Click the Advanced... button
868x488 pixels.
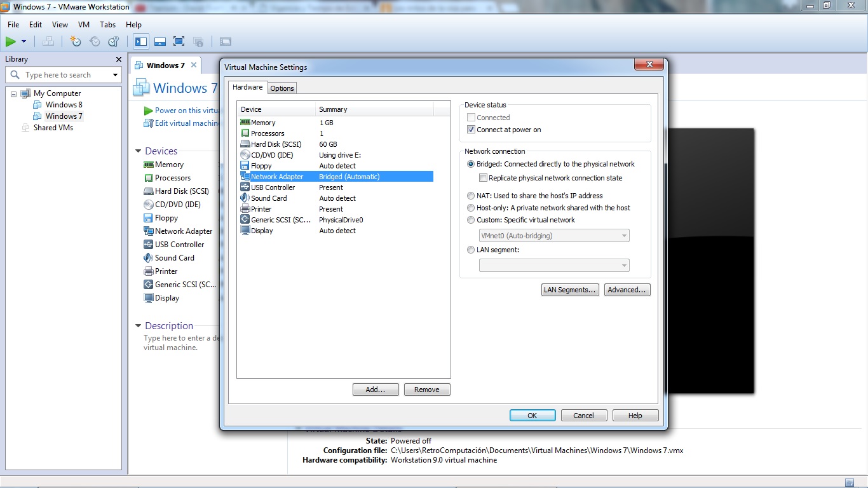627,290
